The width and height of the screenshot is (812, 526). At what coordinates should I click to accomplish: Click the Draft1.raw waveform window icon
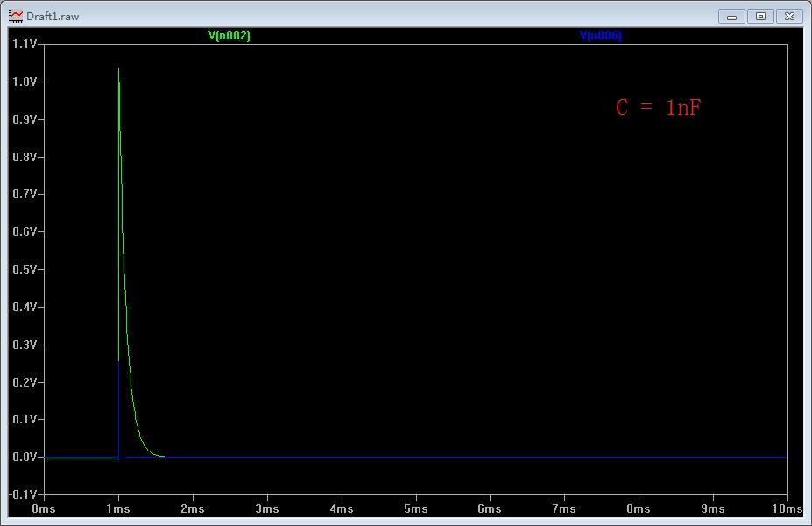point(16,16)
